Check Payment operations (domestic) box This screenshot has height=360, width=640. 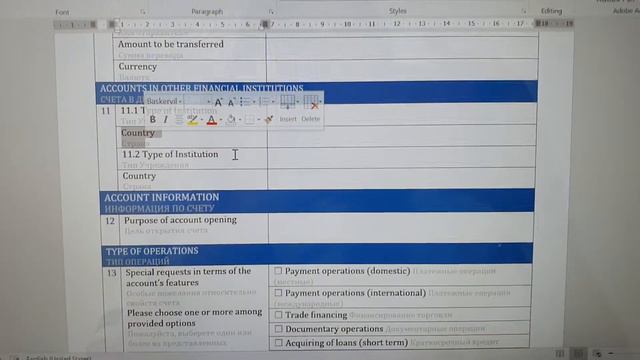coord(278,271)
